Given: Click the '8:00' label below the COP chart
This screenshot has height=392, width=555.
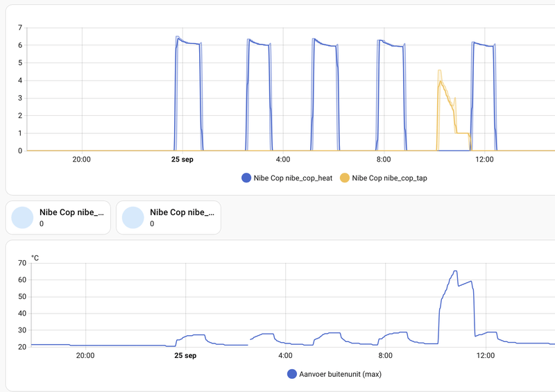Looking at the screenshot, I should click(382, 159).
